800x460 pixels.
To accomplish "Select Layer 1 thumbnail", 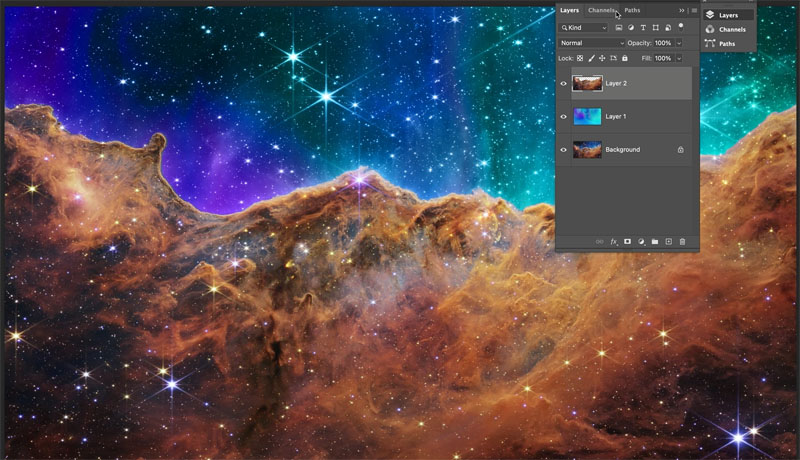I will (587, 116).
